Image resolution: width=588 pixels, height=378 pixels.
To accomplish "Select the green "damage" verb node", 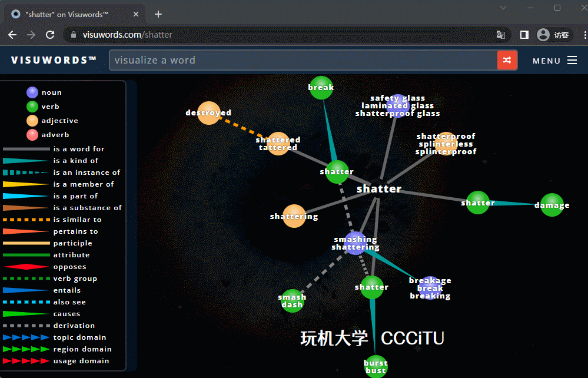I will 552,205.
